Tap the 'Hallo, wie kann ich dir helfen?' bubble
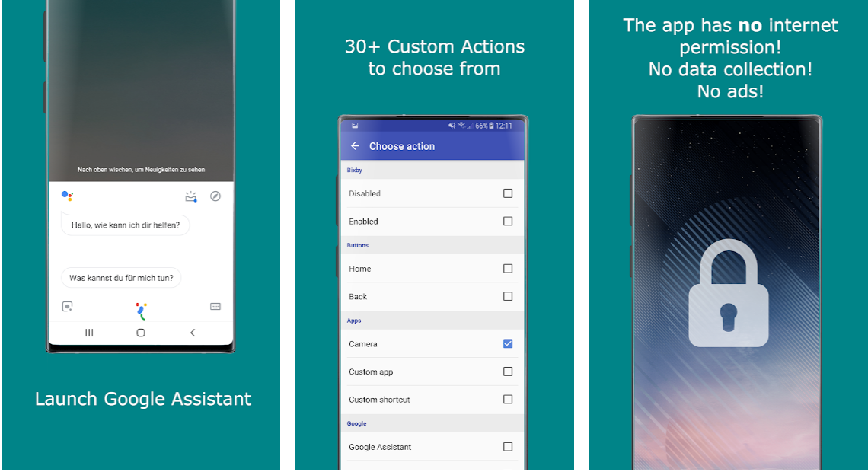The image size is (868, 472). point(125,225)
